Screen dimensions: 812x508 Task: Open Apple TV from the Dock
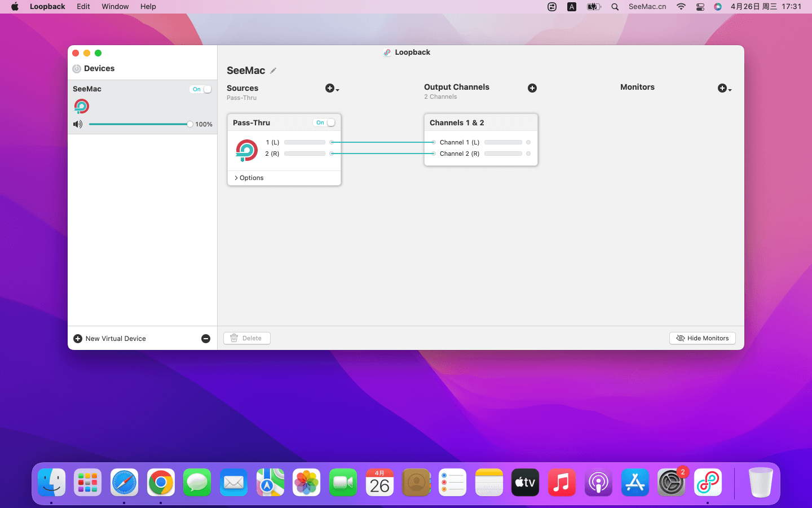tap(525, 483)
